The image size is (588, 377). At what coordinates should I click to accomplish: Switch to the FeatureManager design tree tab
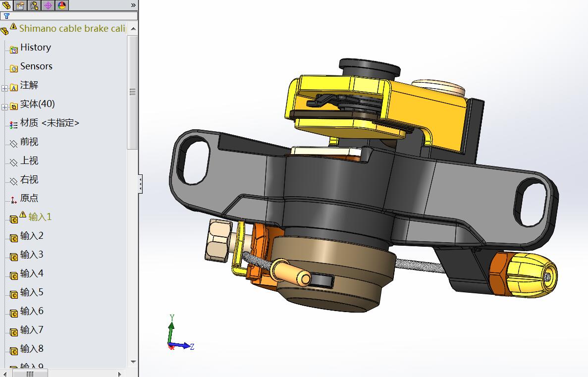pyautogui.click(x=7, y=5)
